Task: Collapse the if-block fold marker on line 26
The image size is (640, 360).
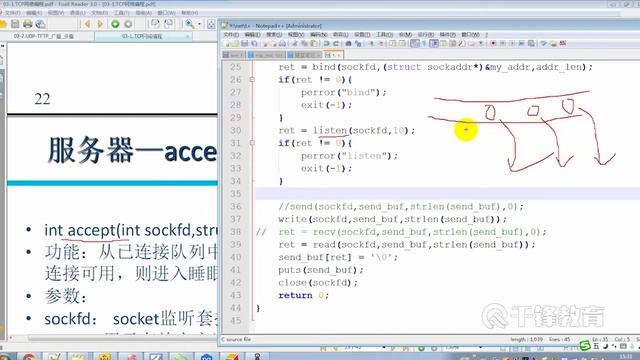Action: 252,80
